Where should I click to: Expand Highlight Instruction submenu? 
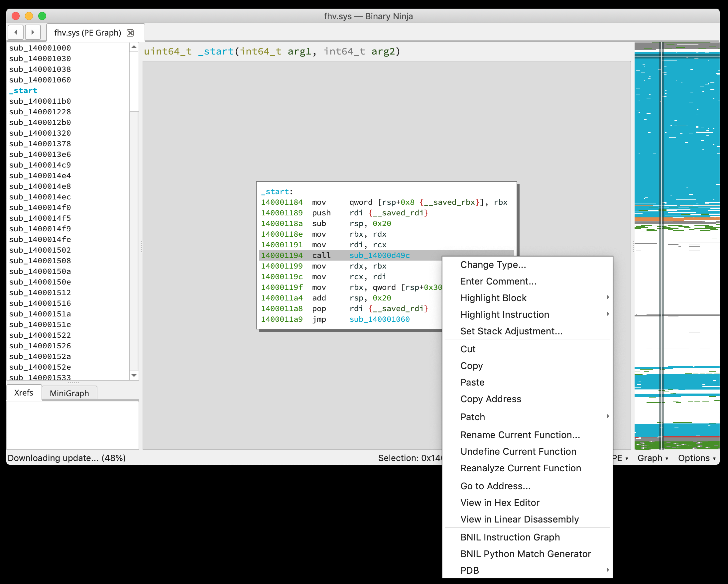point(505,314)
